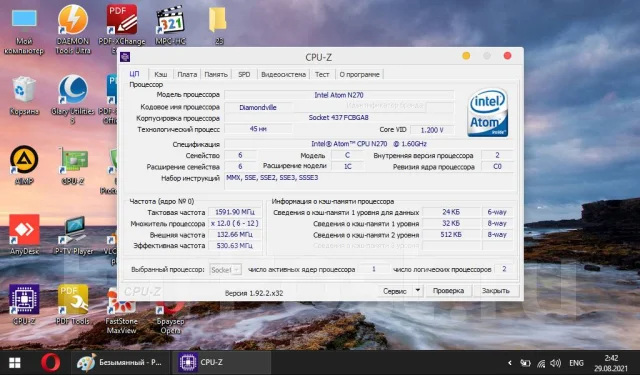Open the folder named 23
The width and height of the screenshot is (640, 375).
tap(218, 25)
